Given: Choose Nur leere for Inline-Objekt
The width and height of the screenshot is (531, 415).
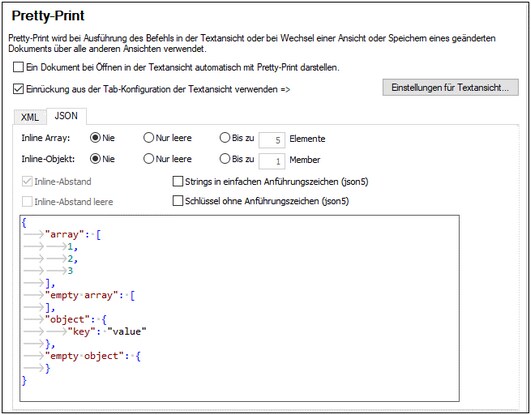Looking at the screenshot, I should 149,159.
